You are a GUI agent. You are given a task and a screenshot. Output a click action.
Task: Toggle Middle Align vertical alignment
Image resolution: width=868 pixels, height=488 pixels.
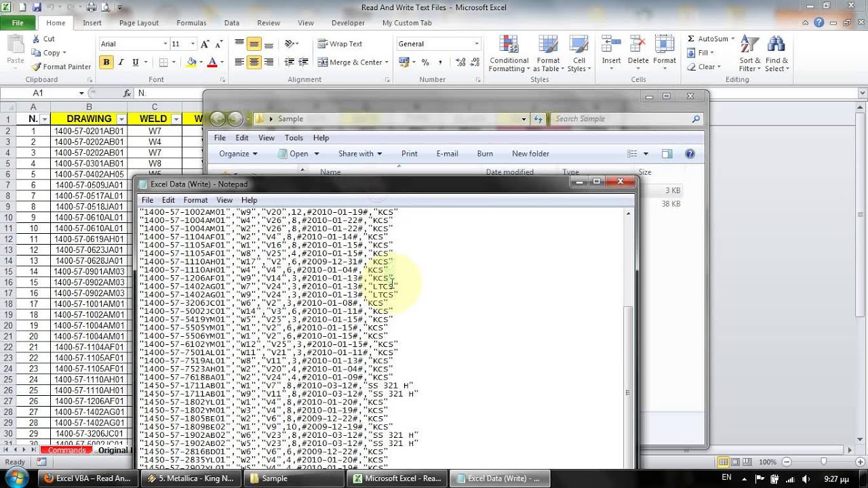[x=254, y=44]
